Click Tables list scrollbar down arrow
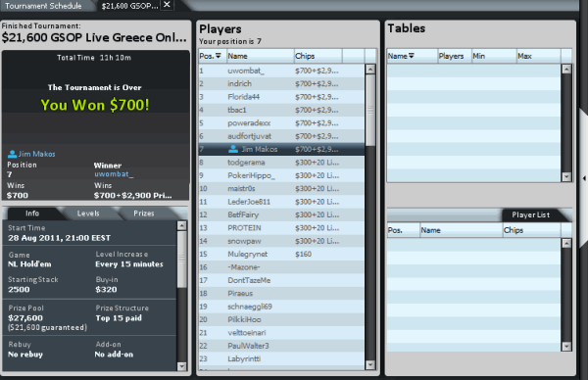Image resolution: width=588 pixels, height=380 pixels. 566,177
